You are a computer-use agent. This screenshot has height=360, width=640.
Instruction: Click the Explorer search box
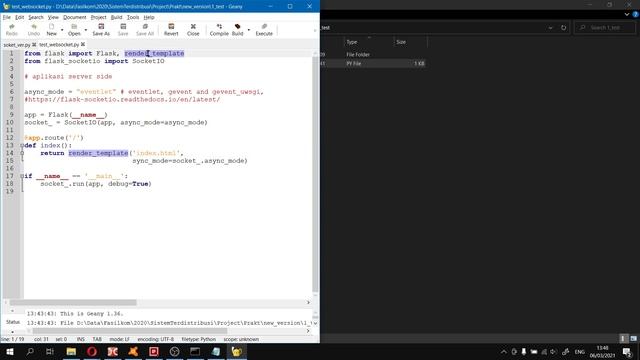point(605,28)
